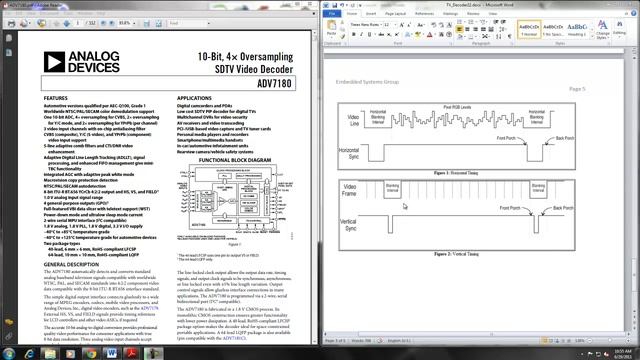Image resolution: width=640 pixels, height=360 pixels.
Task: Open Windows Start button
Action: 9,353
